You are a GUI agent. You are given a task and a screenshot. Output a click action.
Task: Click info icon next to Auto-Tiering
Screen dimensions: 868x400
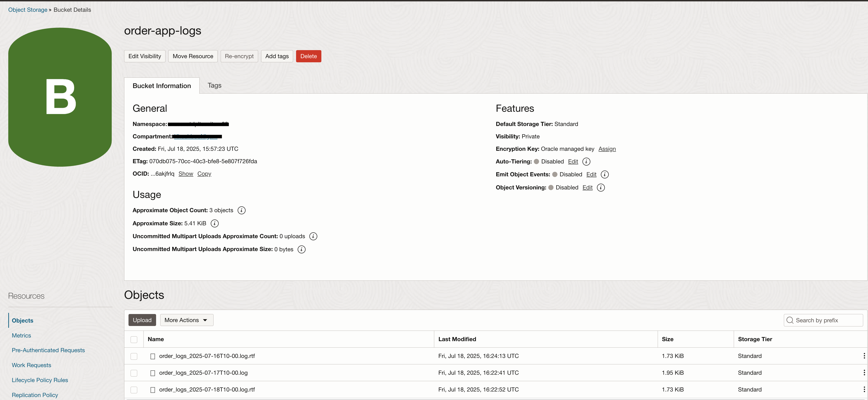pyautogui.click(x=586, y=162)
